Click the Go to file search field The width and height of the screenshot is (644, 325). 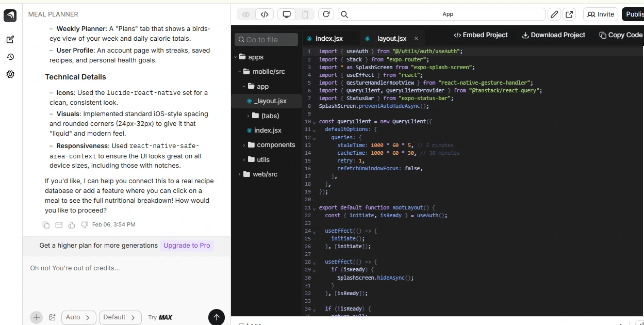tap(267, 40)
